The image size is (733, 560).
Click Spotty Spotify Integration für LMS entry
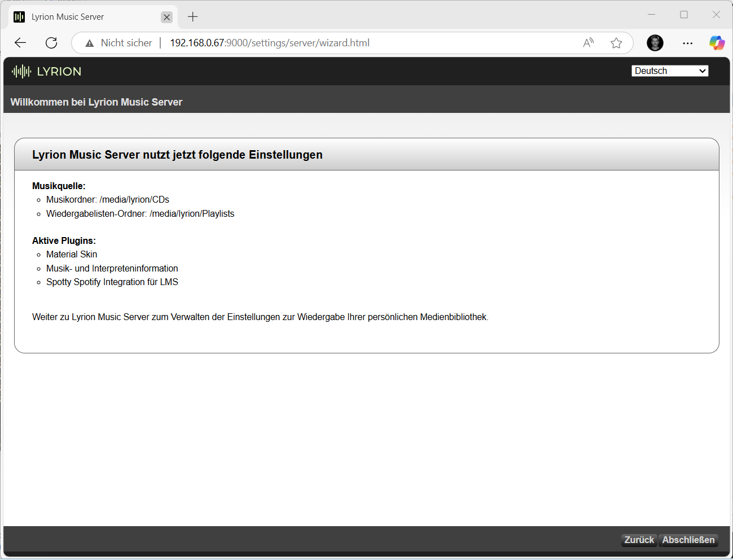tap(112, 282)
